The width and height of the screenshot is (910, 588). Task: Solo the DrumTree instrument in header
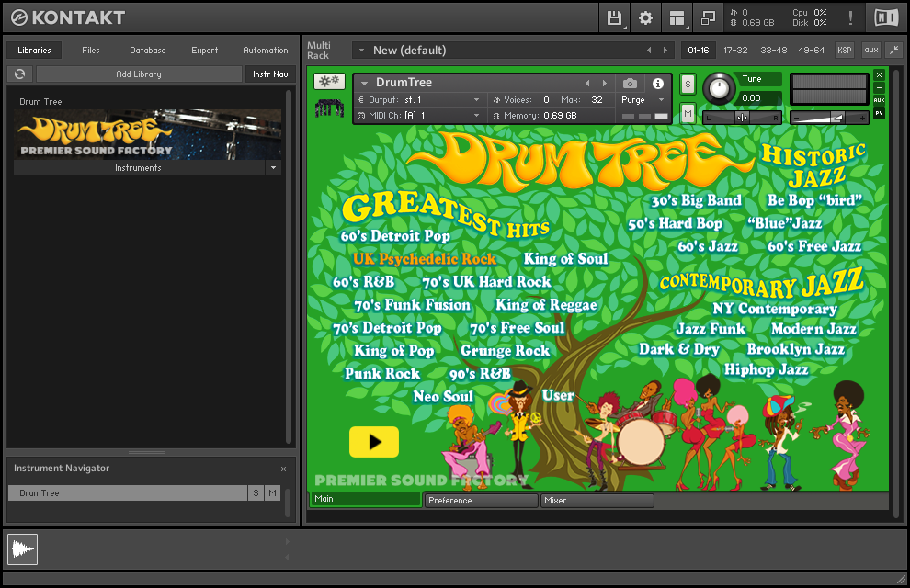(688, 85)
